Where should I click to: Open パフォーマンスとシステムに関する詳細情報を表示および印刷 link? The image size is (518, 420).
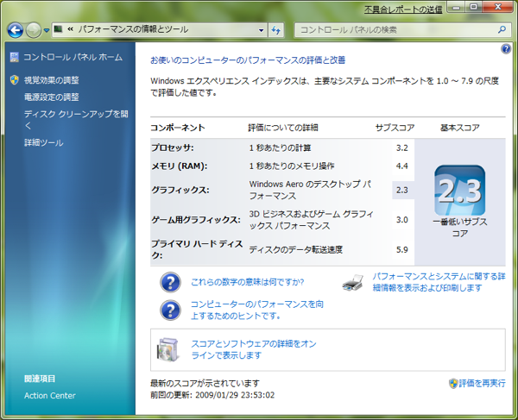pos(439,282)
